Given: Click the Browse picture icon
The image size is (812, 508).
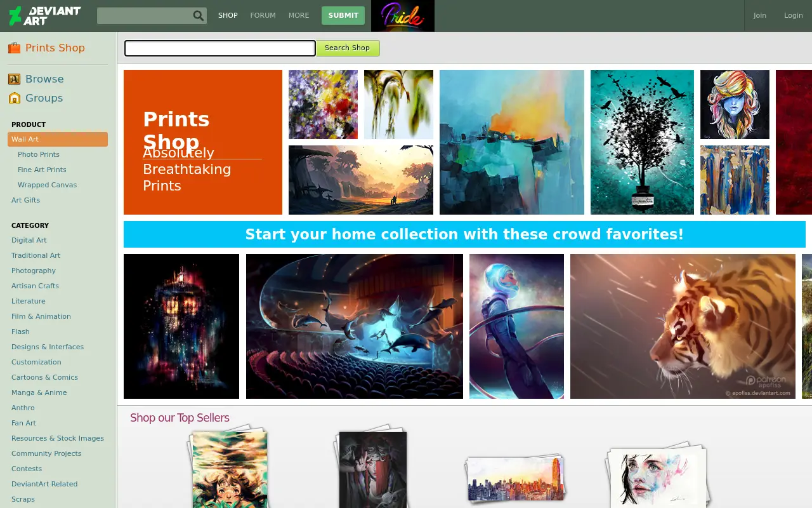Looking at the screenshot, I should pyautogui.click(x=15, y=79).
